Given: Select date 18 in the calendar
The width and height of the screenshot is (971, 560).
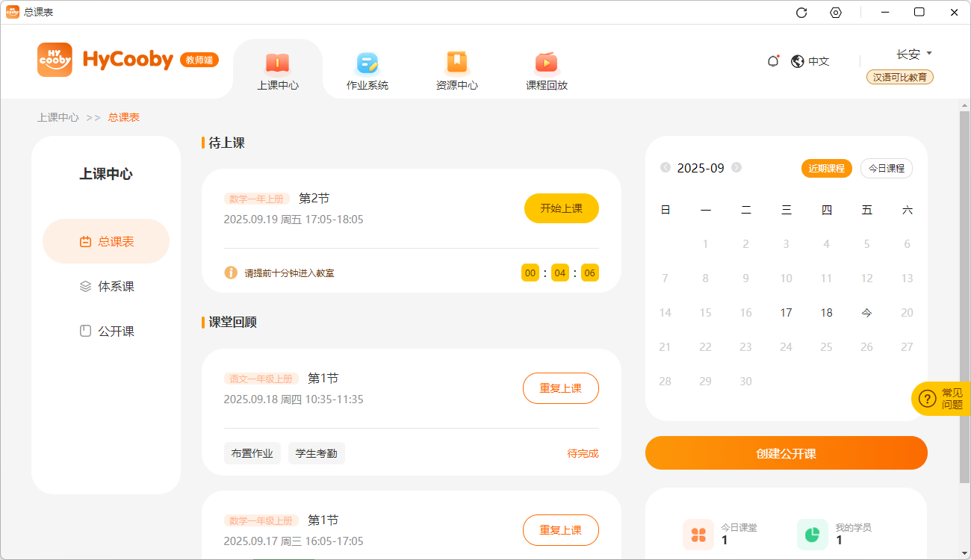Looking at the screenshot, I should coord(826,313).
